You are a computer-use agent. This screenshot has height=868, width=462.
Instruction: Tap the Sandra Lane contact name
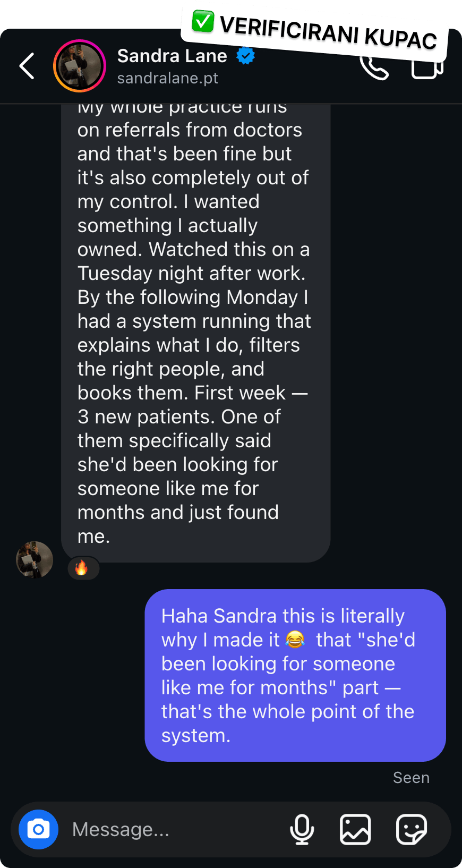click(172, 56)
